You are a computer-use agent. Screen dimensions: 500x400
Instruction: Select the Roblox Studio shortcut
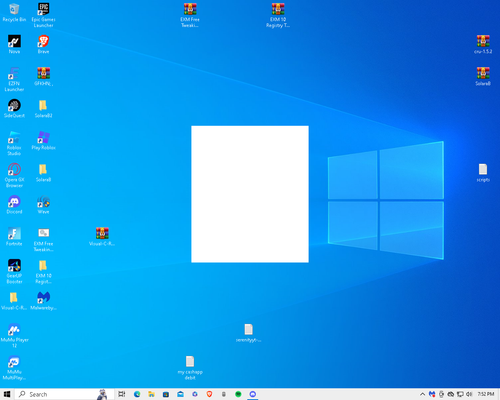(x=14, y=143)
